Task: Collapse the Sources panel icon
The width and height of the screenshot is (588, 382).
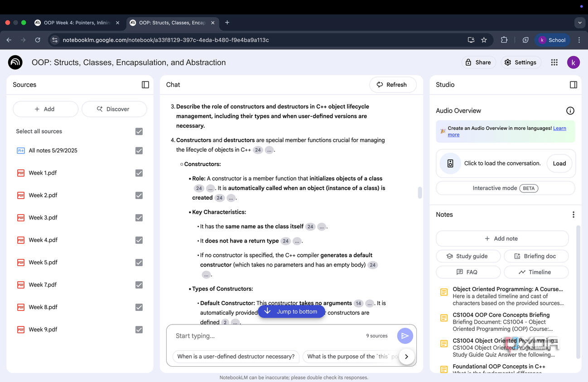Action: tap(145, 85)
